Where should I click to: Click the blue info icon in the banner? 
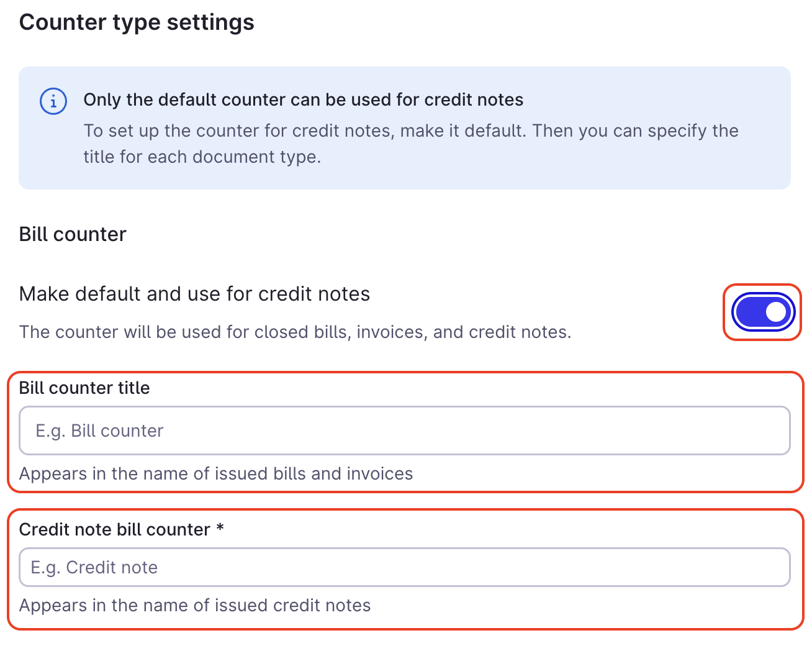(x=53, y=101)
